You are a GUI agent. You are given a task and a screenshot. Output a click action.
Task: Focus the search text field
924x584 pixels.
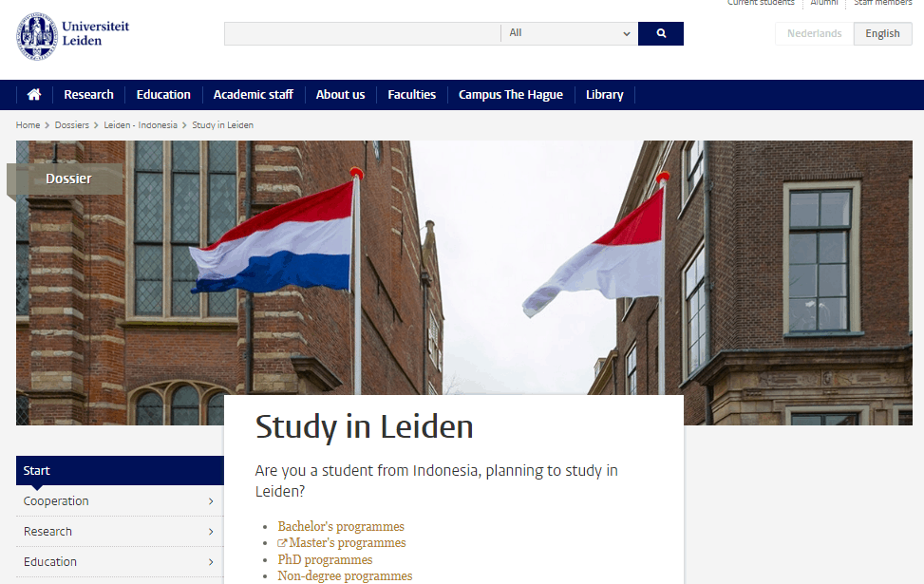point(363,33)
